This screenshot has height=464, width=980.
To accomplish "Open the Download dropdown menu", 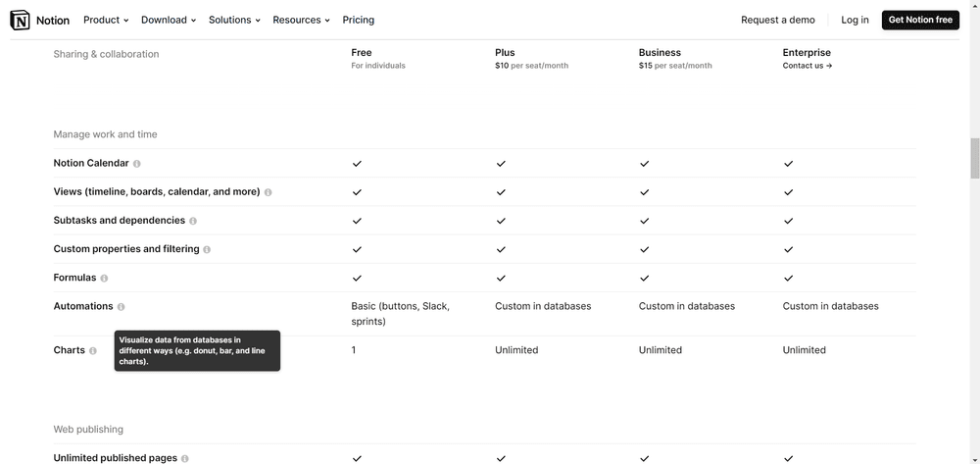I will point(169,20).
